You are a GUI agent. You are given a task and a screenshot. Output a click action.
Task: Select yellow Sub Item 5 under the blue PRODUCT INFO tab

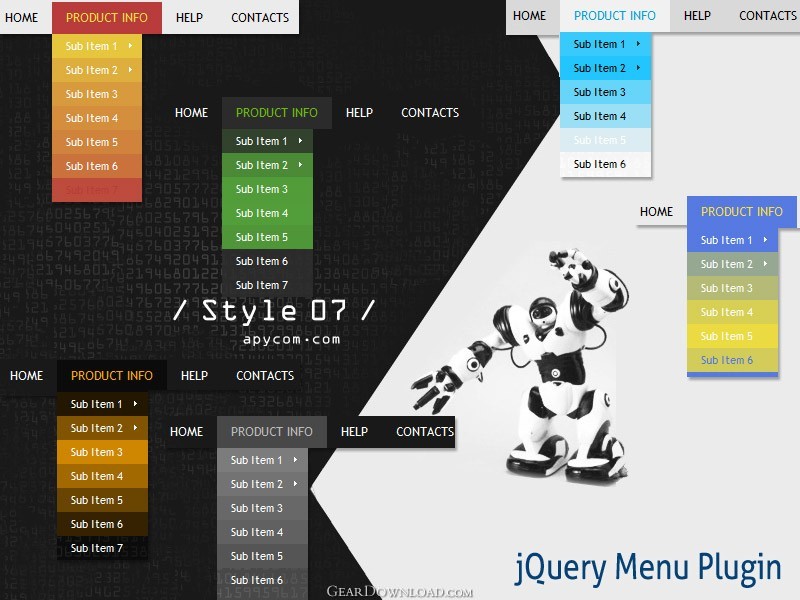[732, 336]
